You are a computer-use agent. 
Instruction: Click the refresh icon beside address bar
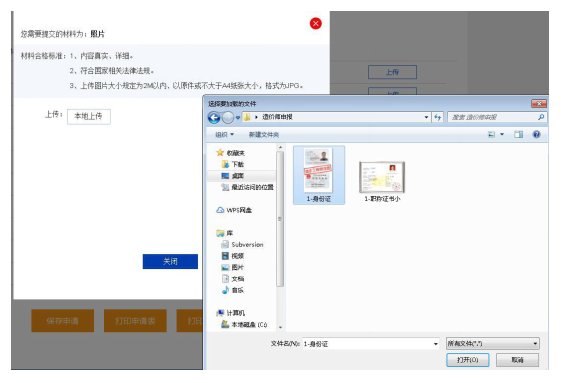[437, 117]
